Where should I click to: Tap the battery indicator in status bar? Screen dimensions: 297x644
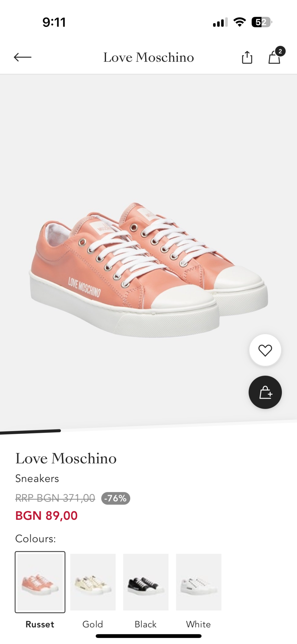click(261, 22)
